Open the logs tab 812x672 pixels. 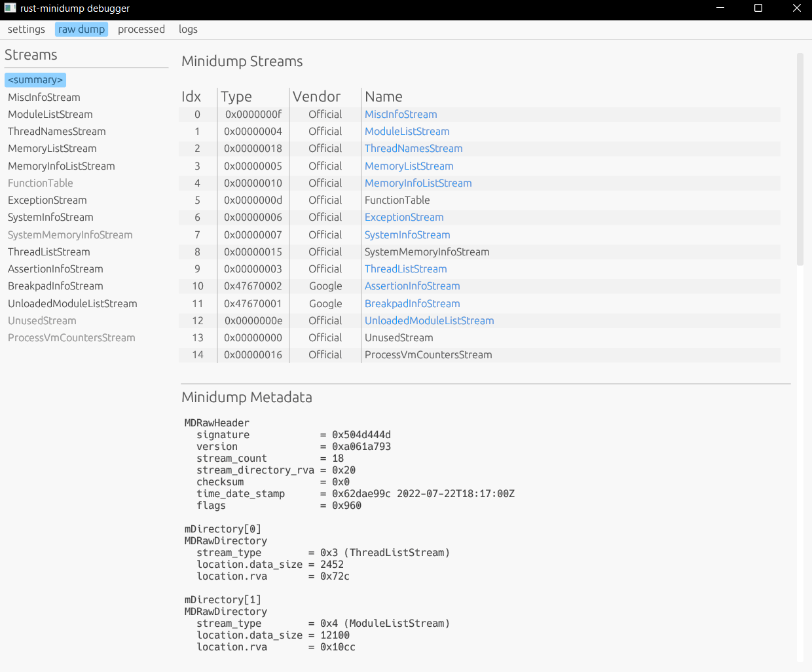click(x=188, y=29)
